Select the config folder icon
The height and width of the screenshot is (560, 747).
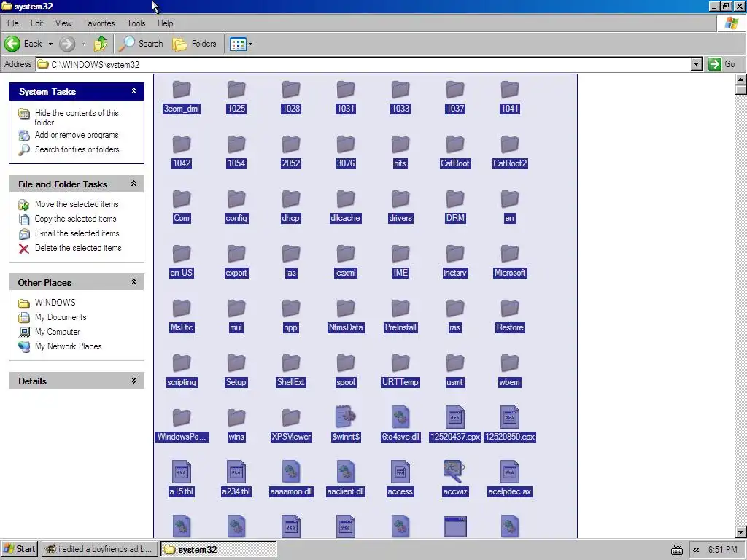coord(236,199)
